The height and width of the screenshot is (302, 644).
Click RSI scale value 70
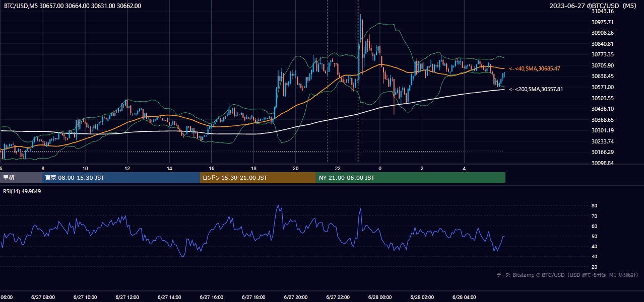click(x=595, y=216)
